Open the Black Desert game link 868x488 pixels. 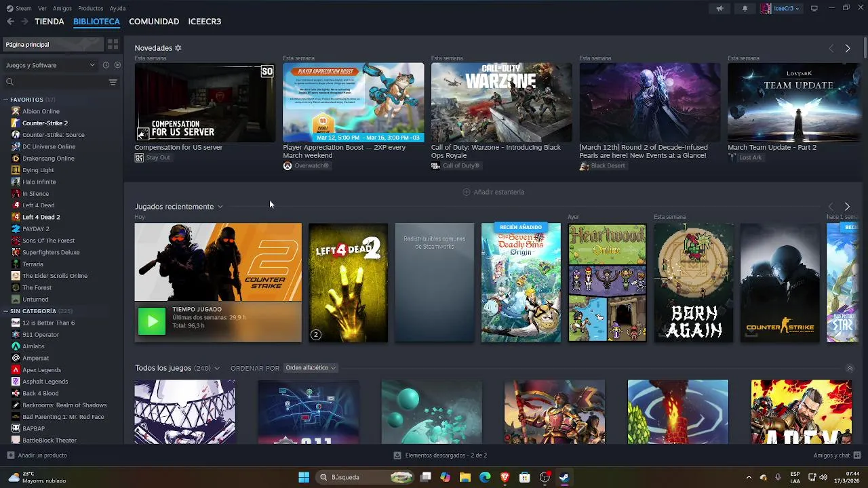(x=602, y=165)
